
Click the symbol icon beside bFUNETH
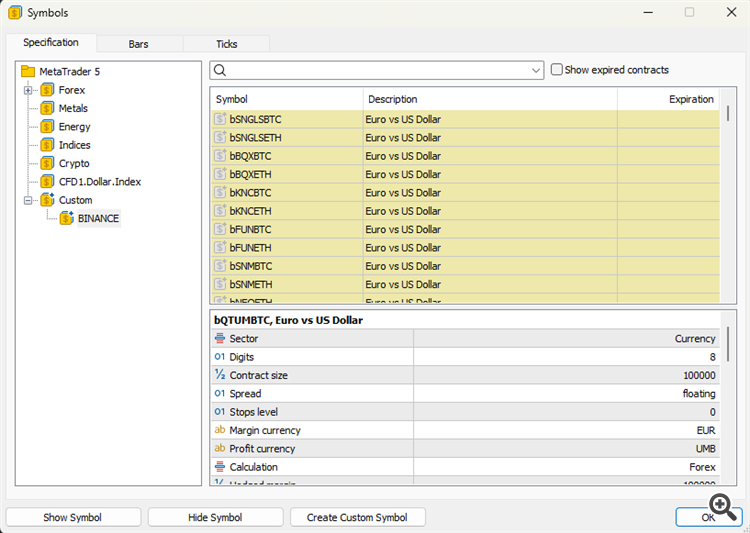pos(220,247)
